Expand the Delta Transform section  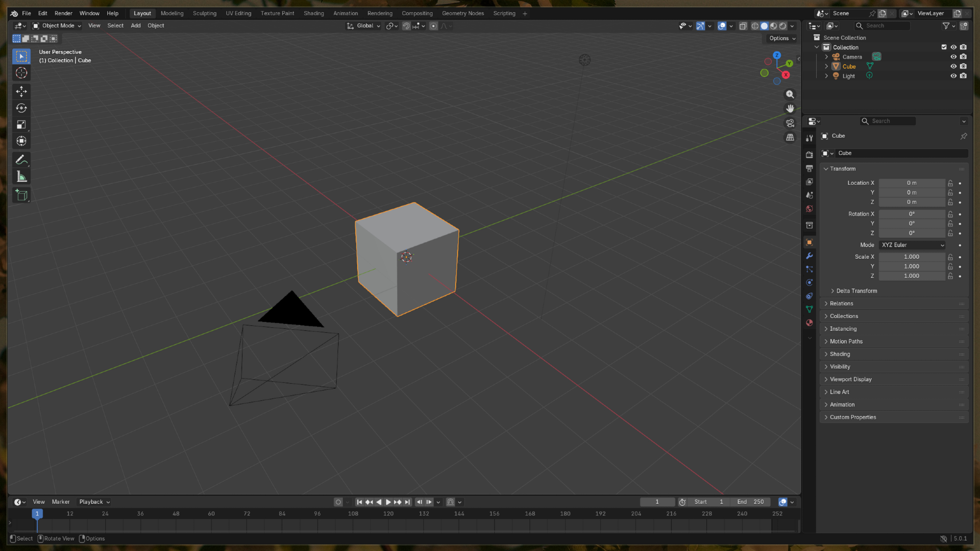click(x=856, y=291)
